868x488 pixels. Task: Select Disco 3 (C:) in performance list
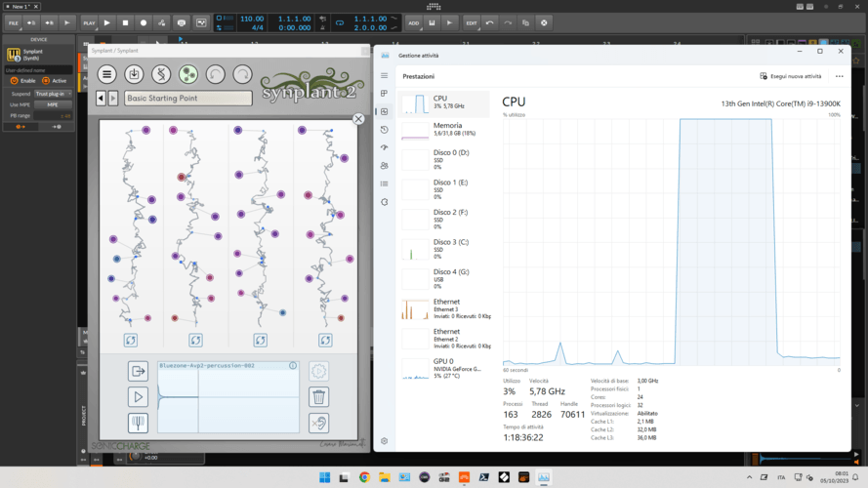pyautogui.click(x=444, y=249)
